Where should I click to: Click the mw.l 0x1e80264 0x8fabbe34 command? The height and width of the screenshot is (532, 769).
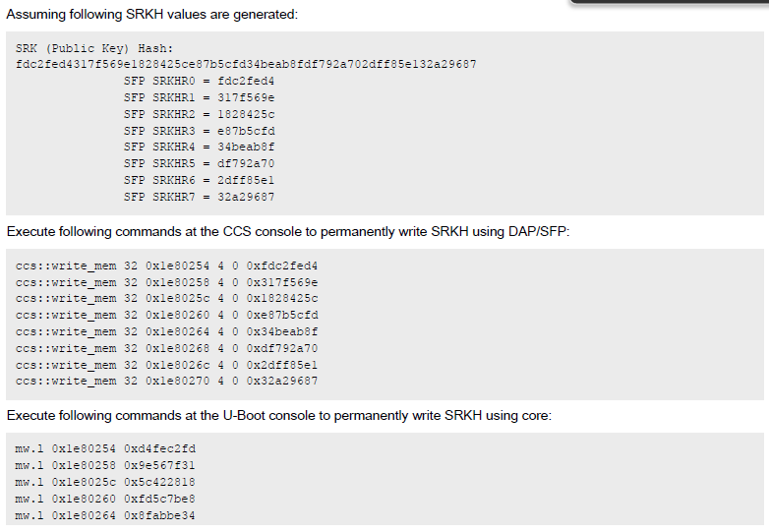click(105, 515)
